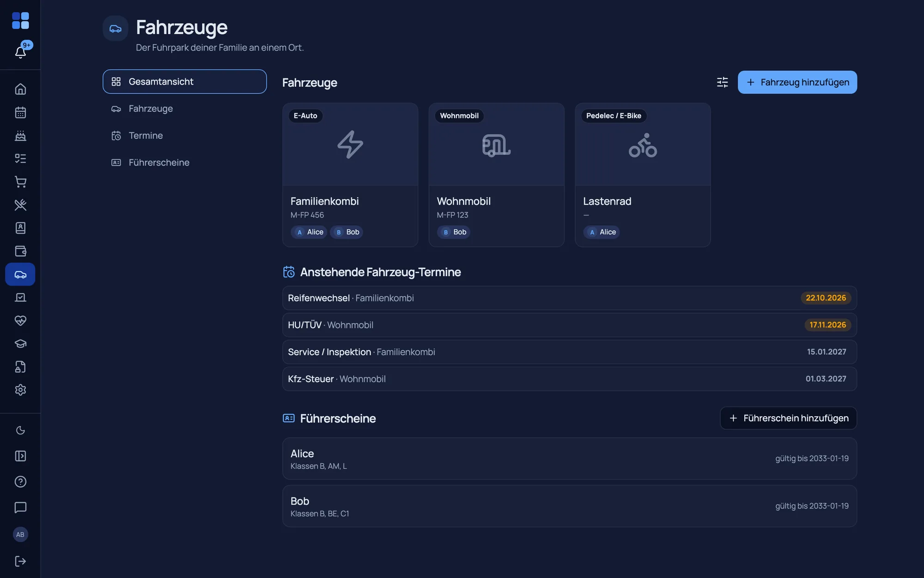Viewport: 924px width, 578px height.
Task: Click logout icon at sidebar bottom
Action: click(x=20, y=561)
